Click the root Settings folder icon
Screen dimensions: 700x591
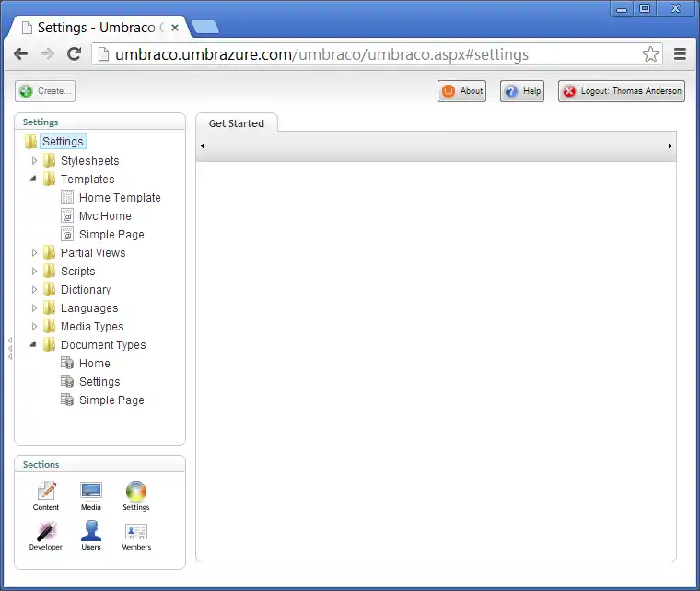(30, 142)
